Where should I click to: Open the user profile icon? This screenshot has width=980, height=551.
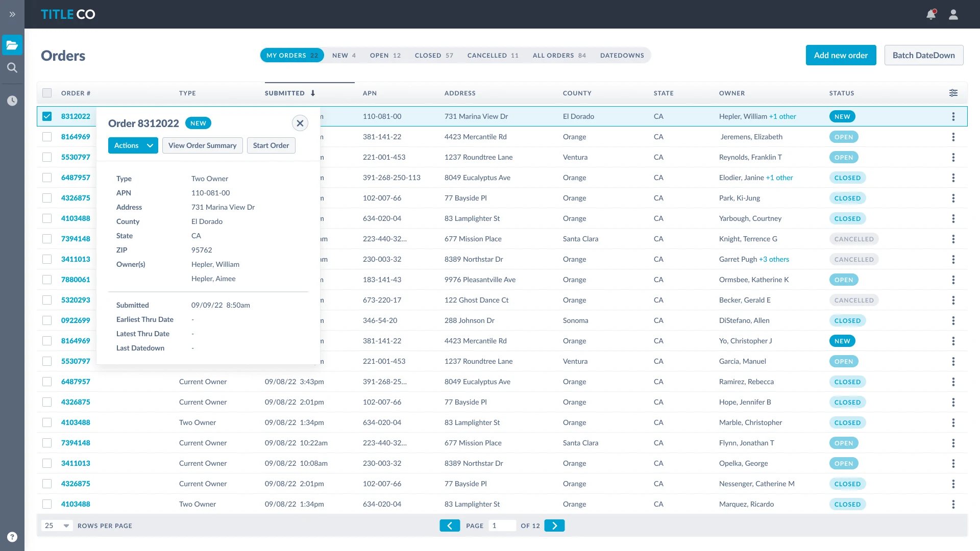tap(953, 14)
